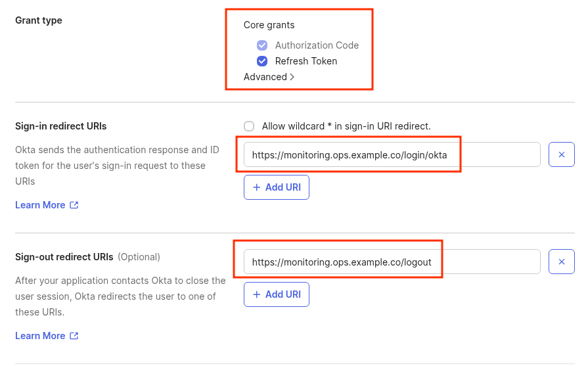Click plus icon under sign-in URI field
This screenshot has width=588, height=372.
pos(257,187)
